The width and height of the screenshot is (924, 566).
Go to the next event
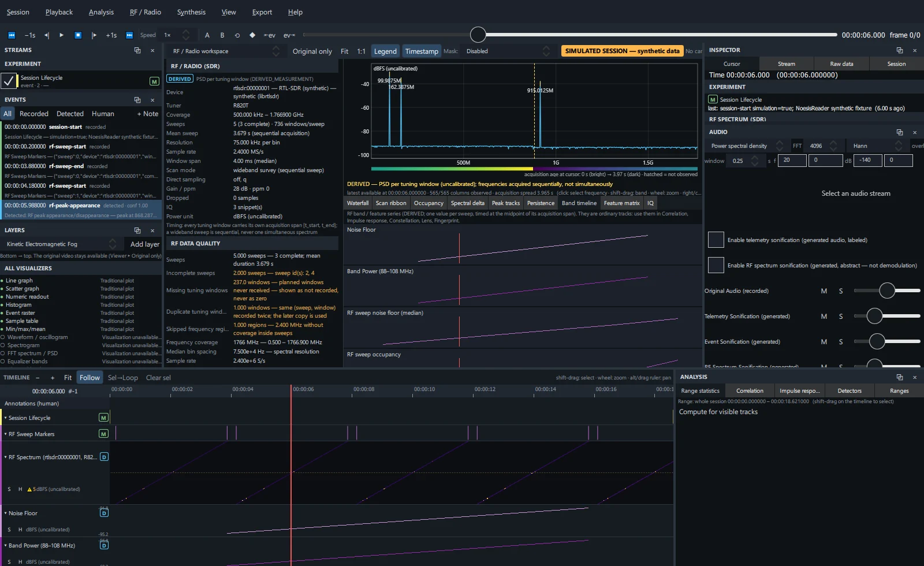(289, 35)
